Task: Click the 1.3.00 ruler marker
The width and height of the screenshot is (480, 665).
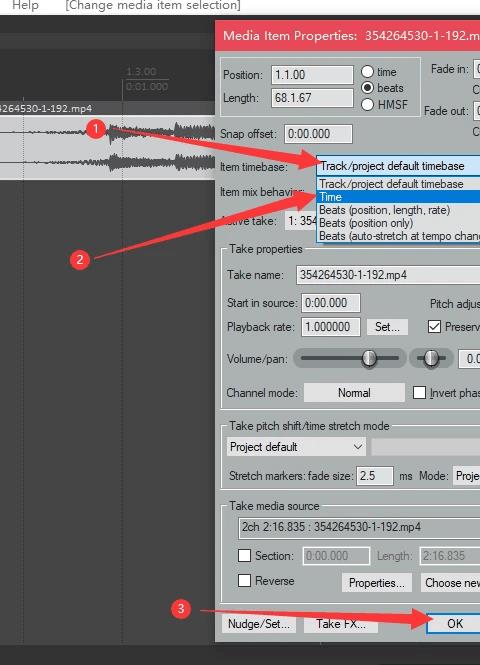Action: click(142, 71)
